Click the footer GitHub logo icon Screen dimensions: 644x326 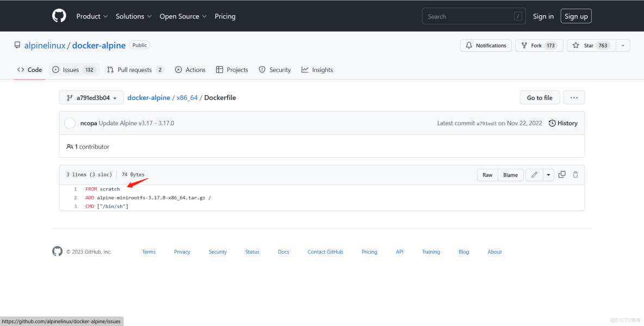tap(58, 251)
